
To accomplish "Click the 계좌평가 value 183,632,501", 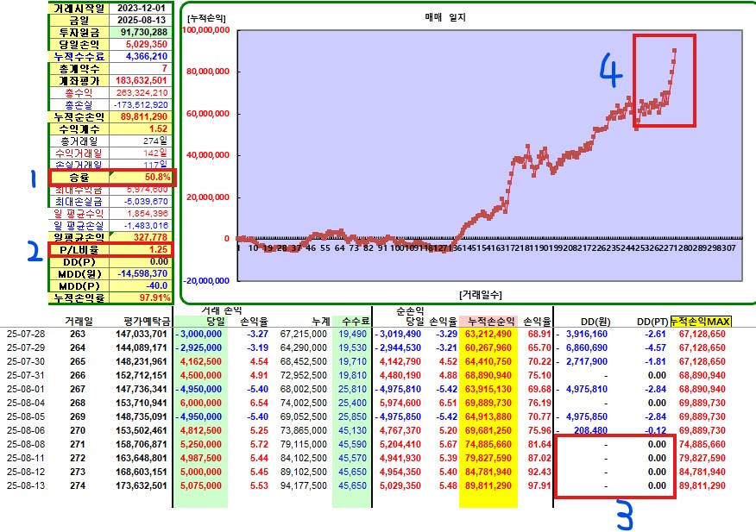I will 141,80.
